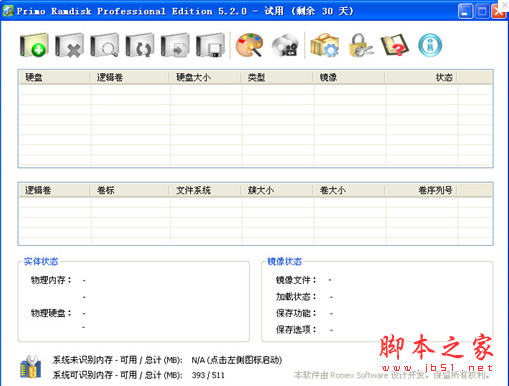This screenshot has width=509, height=386.
Task: Click the 硬盘大小 column header
Action: (205, 77)
